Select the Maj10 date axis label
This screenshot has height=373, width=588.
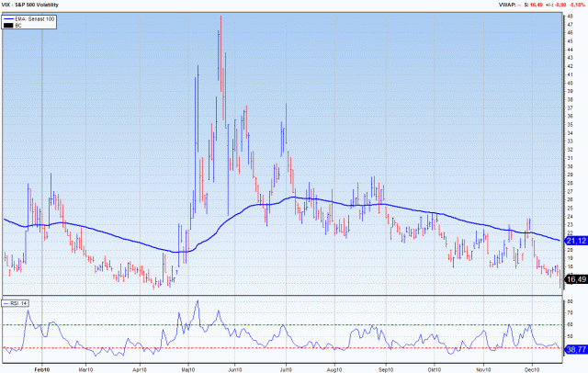pos(192,367)
